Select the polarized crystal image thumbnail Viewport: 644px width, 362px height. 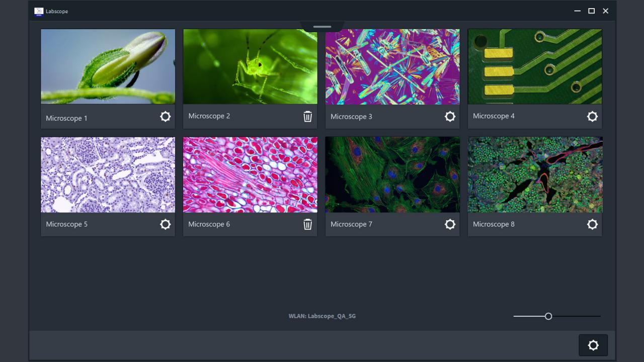(x=392, y=66)
